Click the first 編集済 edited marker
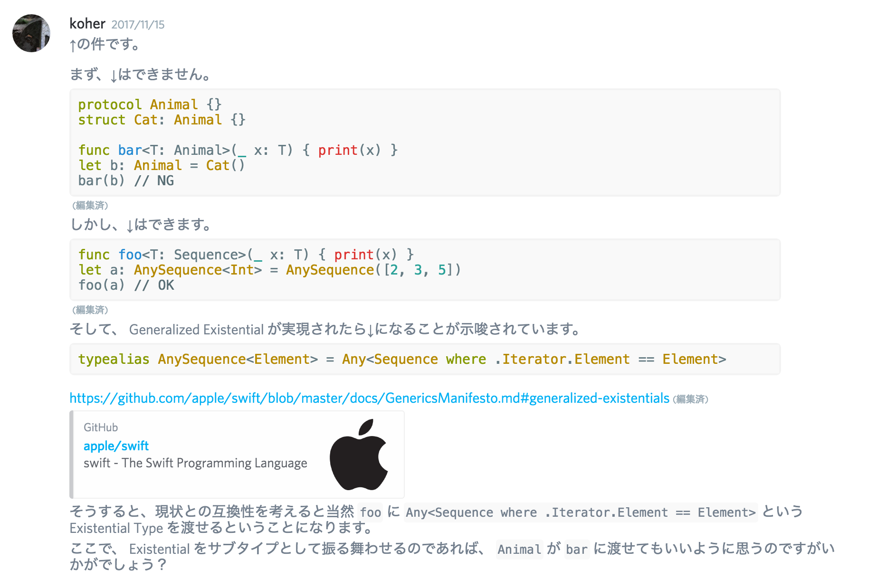 (90, 206)
